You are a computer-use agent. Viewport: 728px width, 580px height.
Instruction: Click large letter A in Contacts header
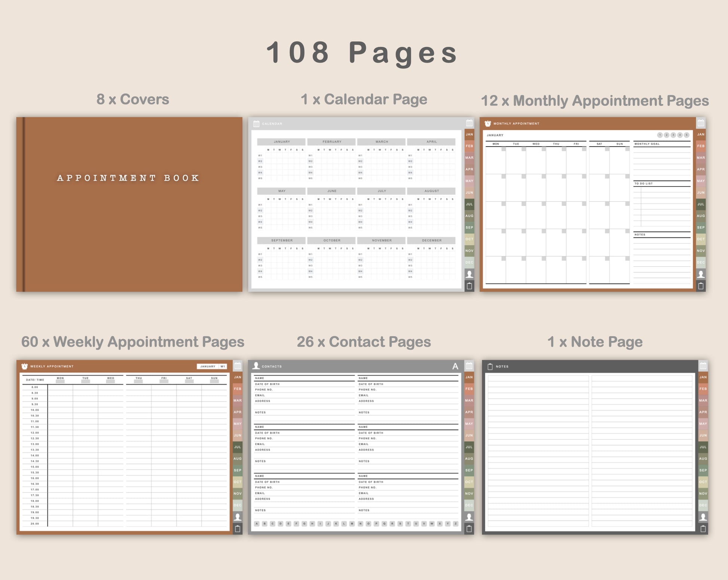[x=455, y=366]
